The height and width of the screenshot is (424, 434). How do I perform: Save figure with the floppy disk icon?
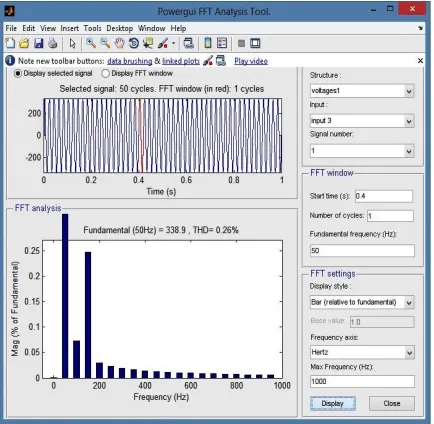pyautogui.click(x=38, y=43)
